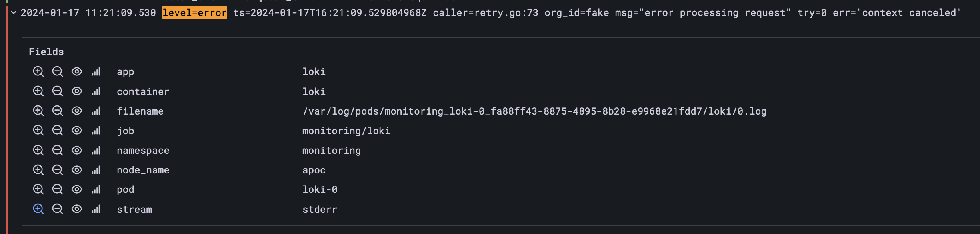The width and height of the screenshot is (980, 234).
Task: Collapse the expanded log line details
Action: tap(13, 12)
